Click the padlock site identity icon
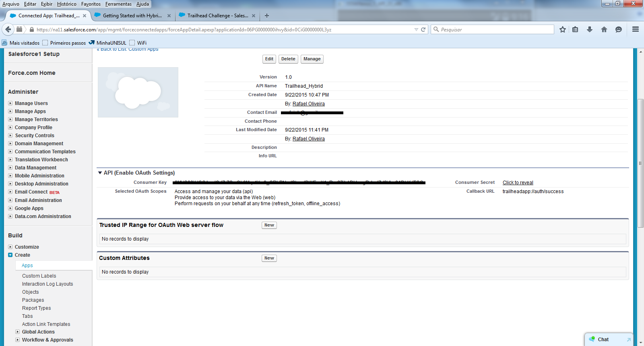644x346 pixels. click(x=31, y=29)
